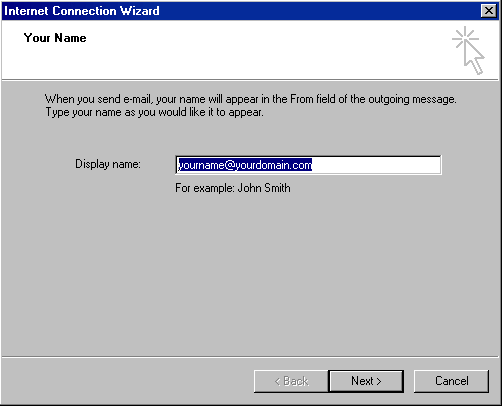Click the Display name input field
Screen dimensions: 502x406
click(308, 165)
